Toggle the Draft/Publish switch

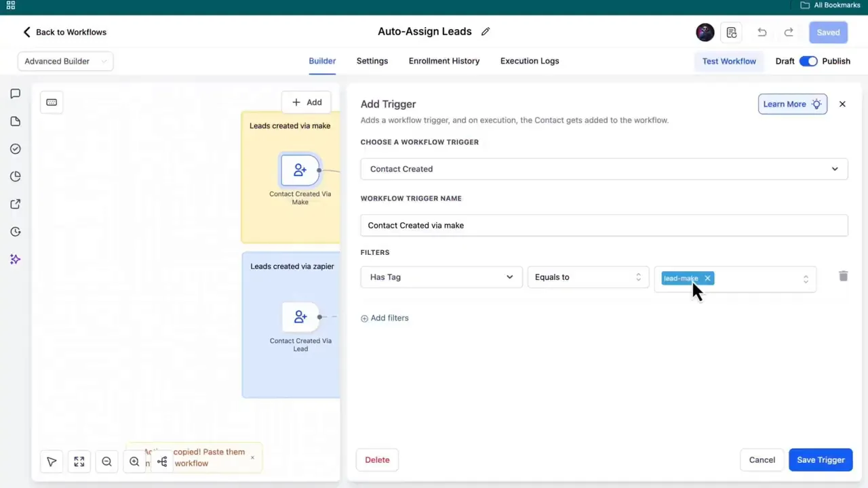(x=808, y=61)
